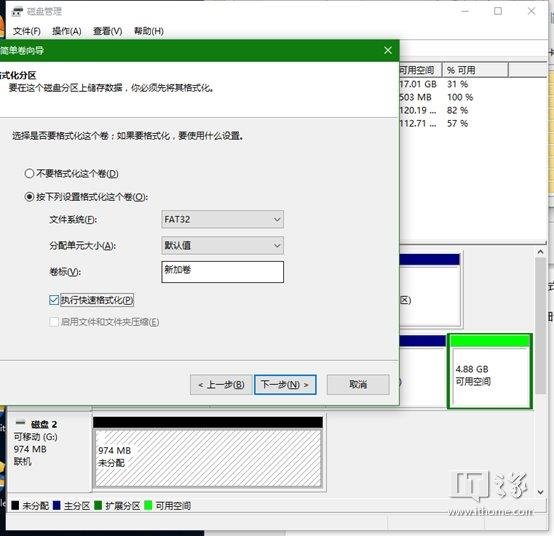Click the blue 主分区 legend swatch
This screenshot has width=554, height=536.
click(x=57, y=505)
